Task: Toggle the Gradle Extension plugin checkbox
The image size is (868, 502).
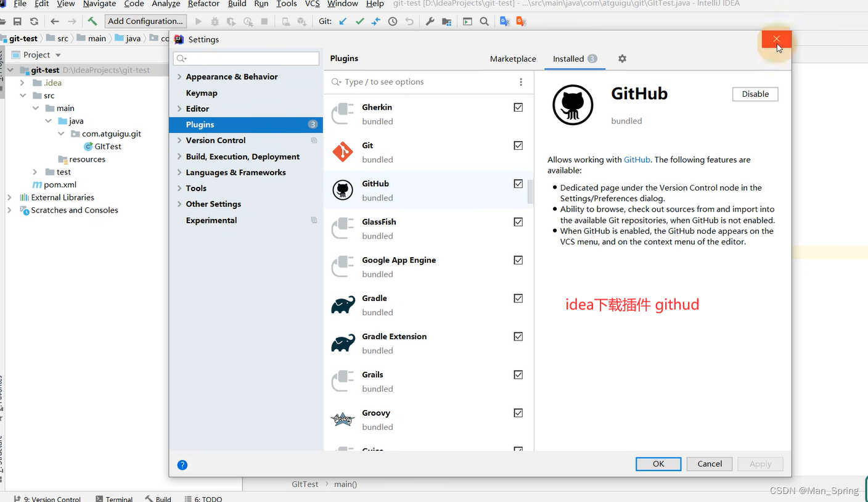Action: pos(518,337)
